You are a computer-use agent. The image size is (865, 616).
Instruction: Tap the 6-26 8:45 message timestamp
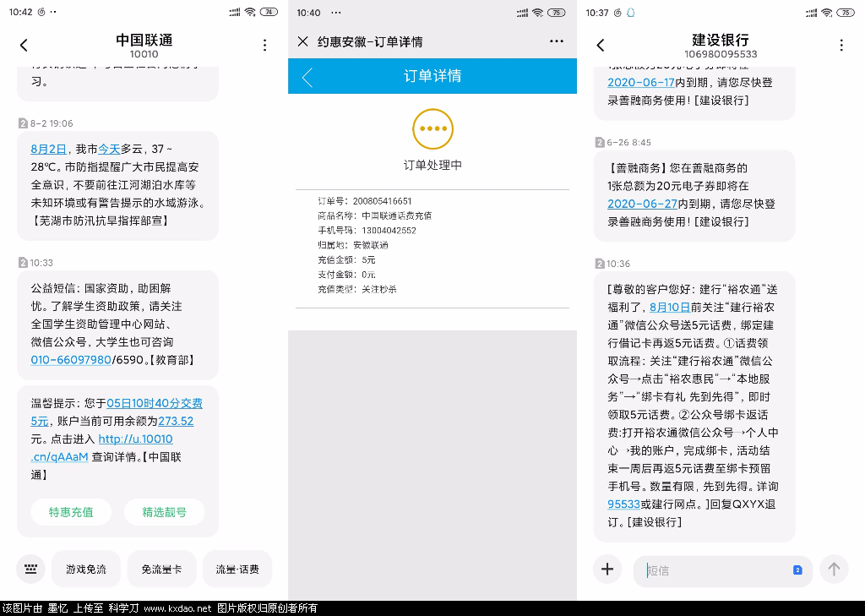pyautogui.click(x=628, y=143)
